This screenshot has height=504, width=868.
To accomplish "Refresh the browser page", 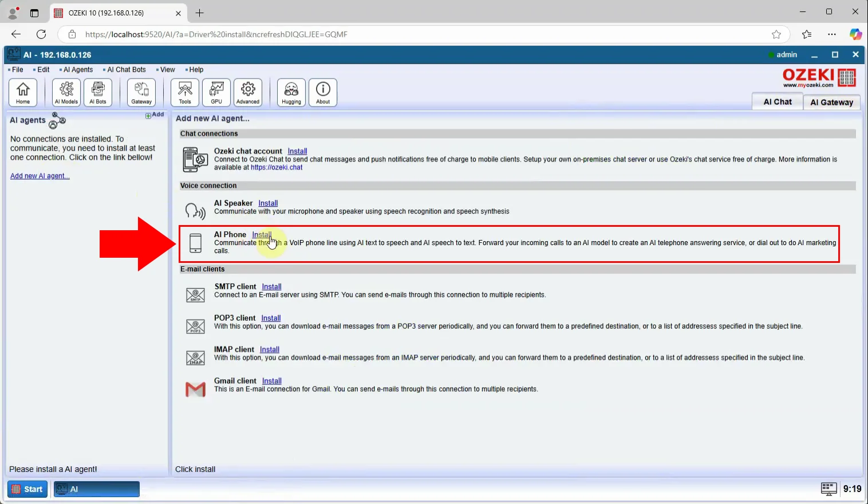I will 41,34.
